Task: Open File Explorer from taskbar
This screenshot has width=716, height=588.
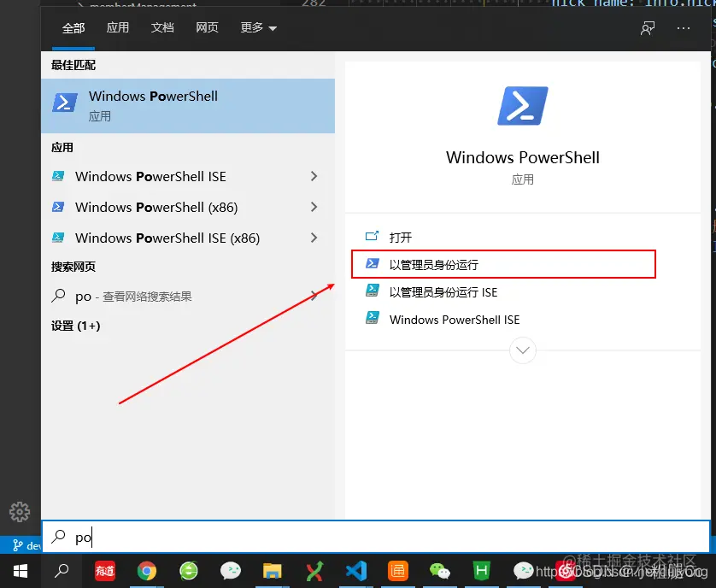Action: 273,571
